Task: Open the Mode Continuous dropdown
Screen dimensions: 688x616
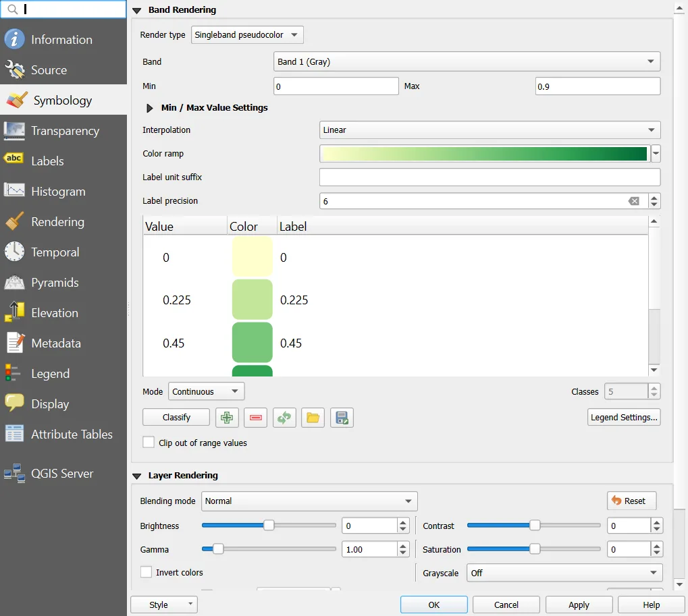Action: point(206,391)
